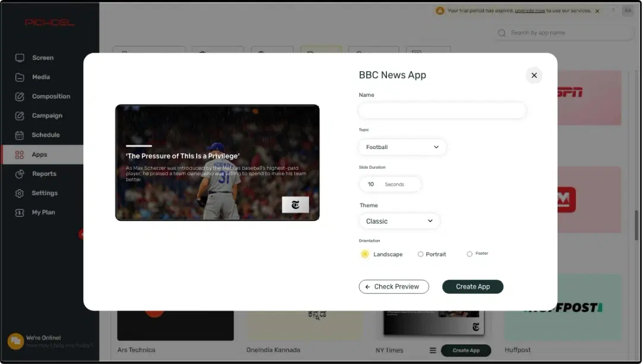Expand the Theme dropdown set to Classic
Viewport: 642px width, 364px height.
coord(399,221)
